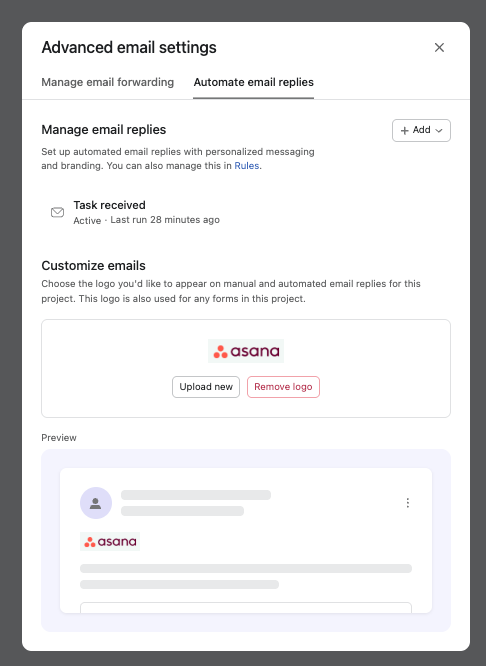Click the Asana logo in the upload box
This screenshot has width=486, height=666.
(246, 351)
